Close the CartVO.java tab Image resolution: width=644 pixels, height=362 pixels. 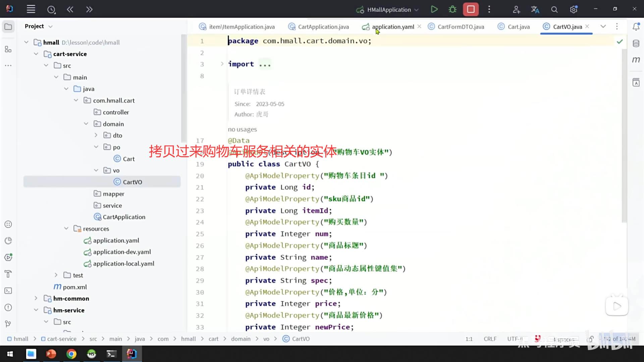pyautogui.click(x=587, y=26)
